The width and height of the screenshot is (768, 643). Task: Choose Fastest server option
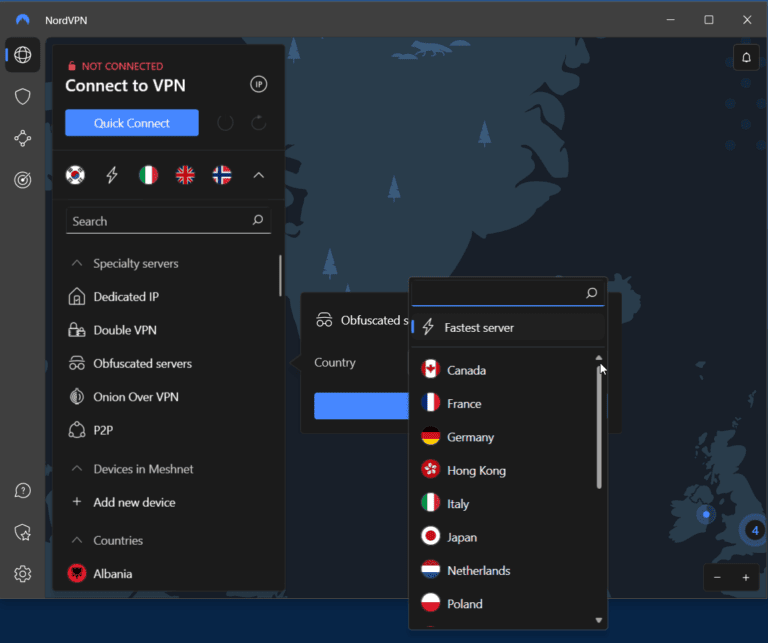tap(507, 327)
